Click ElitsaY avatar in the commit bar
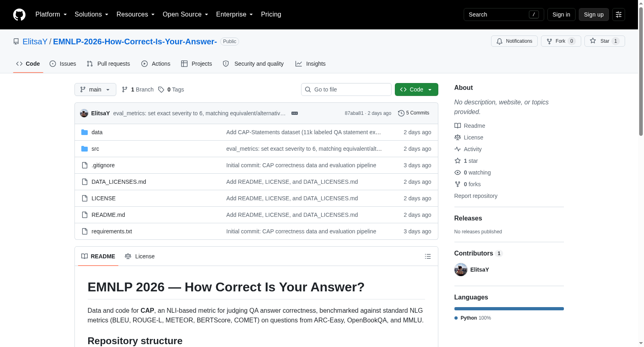644x347 pixels. coord(84,113)
